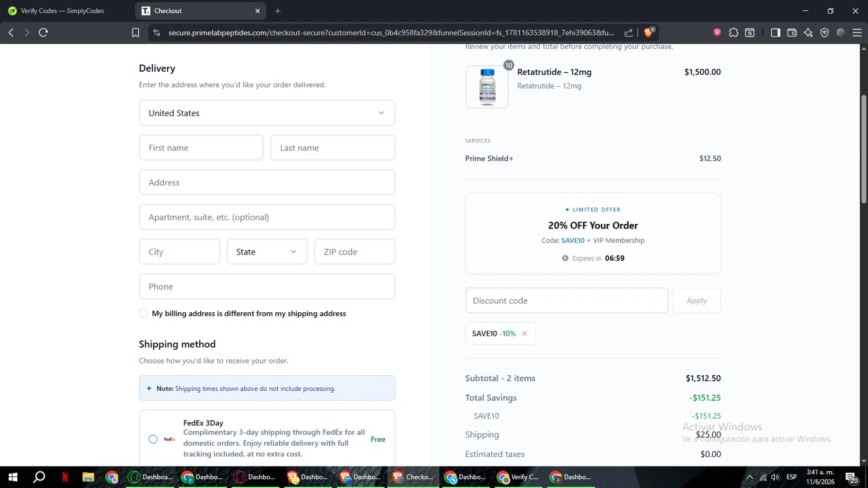Image resolution: width=868 pixels, height=488 pixels.
Task: Click the City input field
Action: (179, 252)
